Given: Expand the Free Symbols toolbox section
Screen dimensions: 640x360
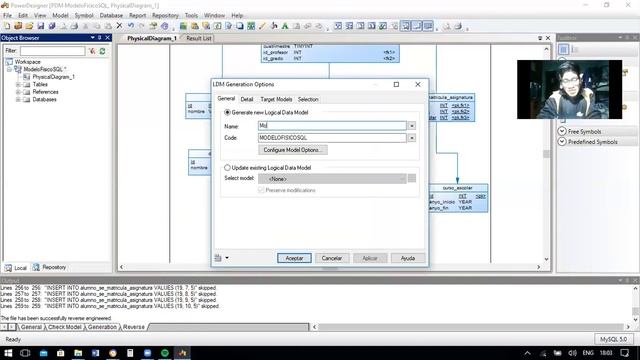Looking at the screenshot, I should click(x=562, y=131).
